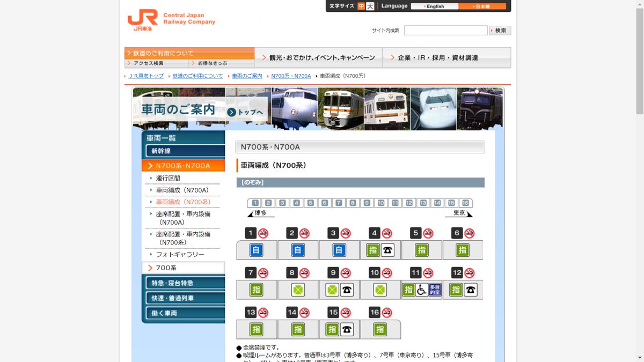Select 新幹線 in the 車両一覧 sidebar

pos(185,151)
